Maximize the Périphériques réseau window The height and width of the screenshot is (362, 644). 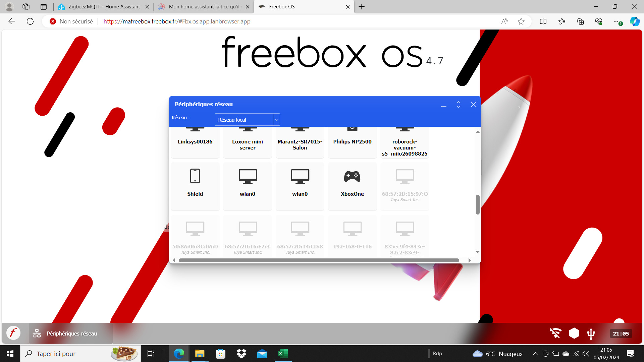click(459, 105)
